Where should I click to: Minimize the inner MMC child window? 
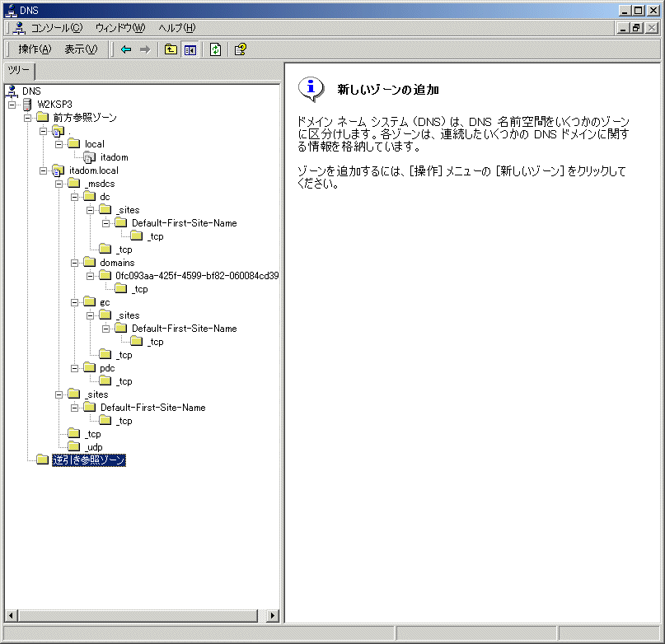pyautogui.click(x=623, y=28)
